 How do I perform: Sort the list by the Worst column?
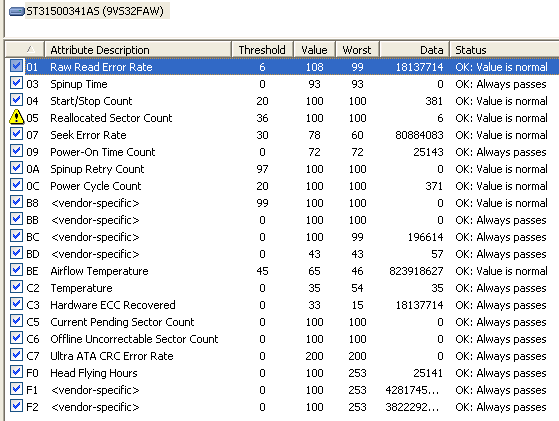click(x=357, y=50)
